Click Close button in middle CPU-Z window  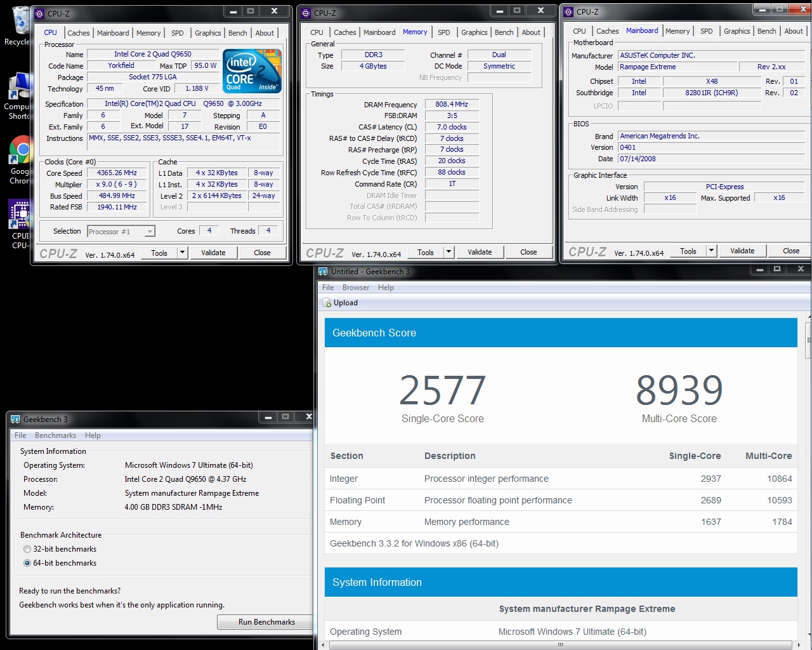[x=528, y=252]
